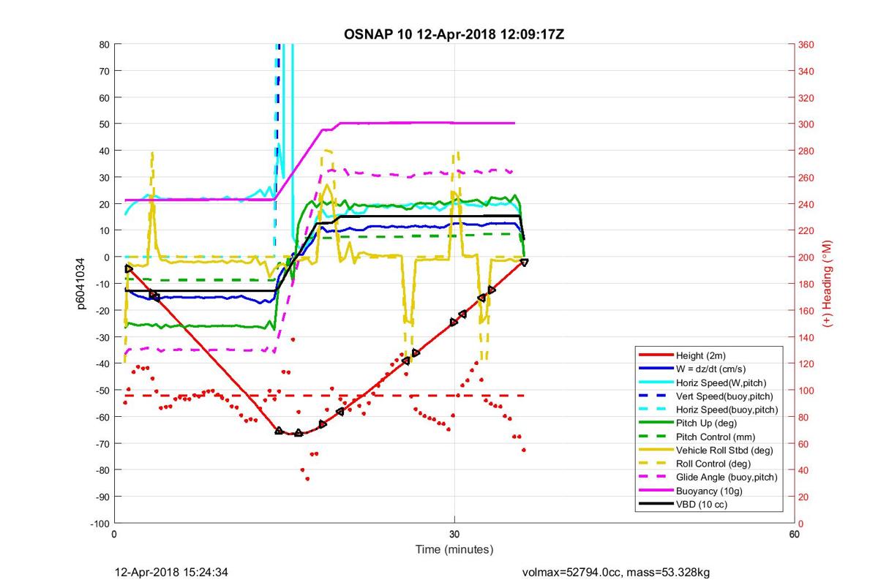Click the p6041034 vertical axis label
The width and height of the screenshot is (878, 588).
pyautogui.click(x=83, y=284)
